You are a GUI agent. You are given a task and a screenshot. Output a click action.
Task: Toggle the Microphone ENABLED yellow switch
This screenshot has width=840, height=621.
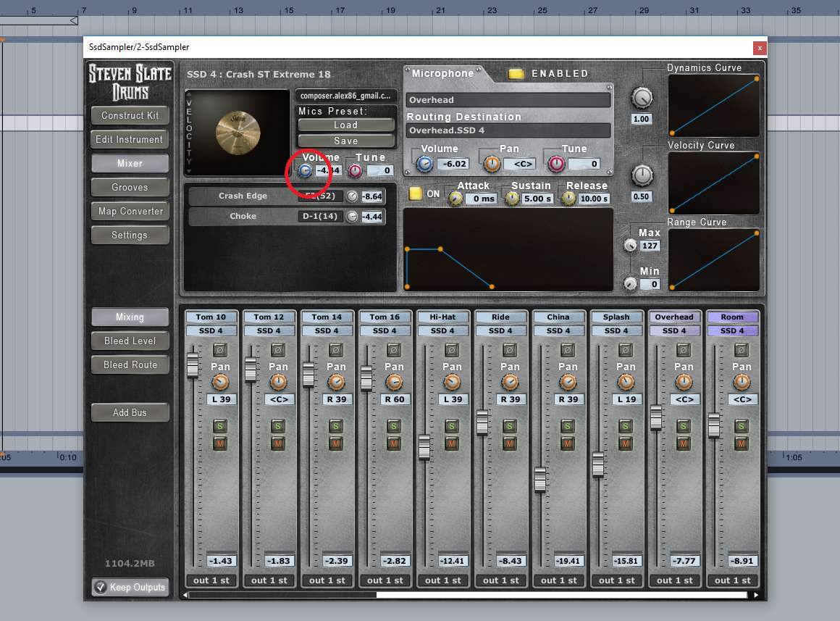pyautogui.click(x=516, y=74)
